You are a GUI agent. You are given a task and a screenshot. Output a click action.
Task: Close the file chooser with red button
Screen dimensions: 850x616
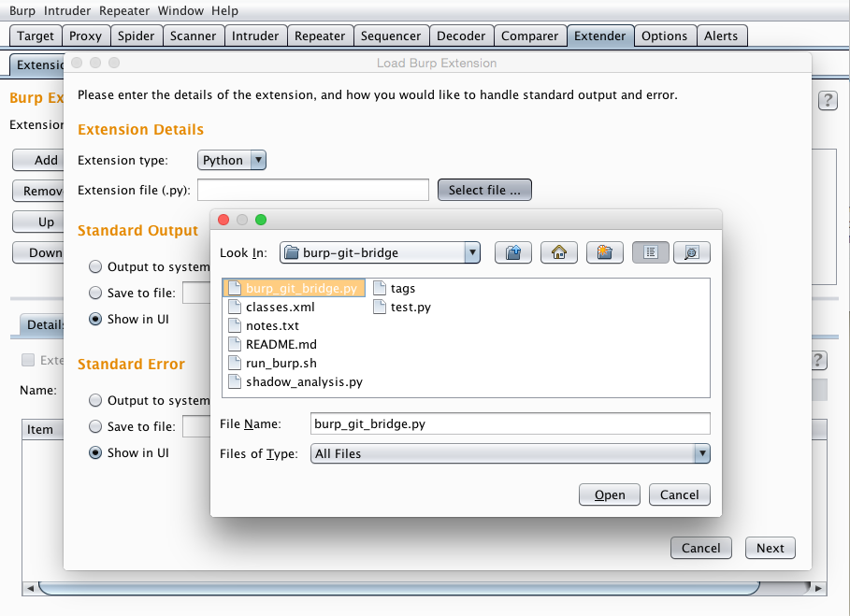pos(223,220)
